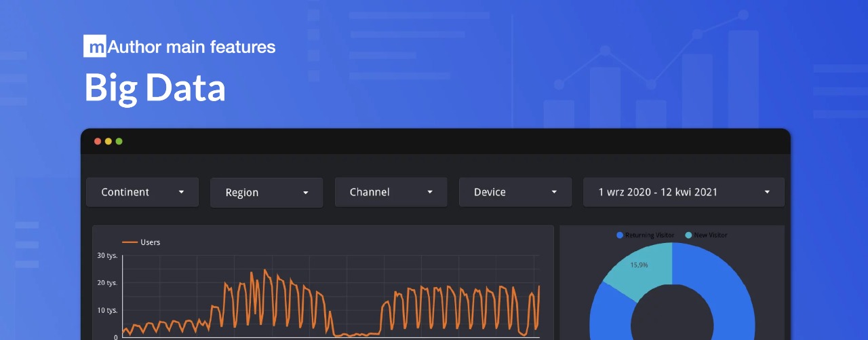Viewport: 868px width, 340px height.
Task: Click the green window dot
Action: point(119,141)
